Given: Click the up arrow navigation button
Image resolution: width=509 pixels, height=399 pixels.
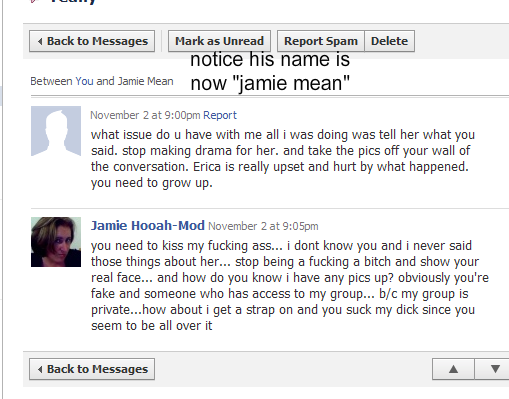Looking at the screenshot, I should [453, 369].
